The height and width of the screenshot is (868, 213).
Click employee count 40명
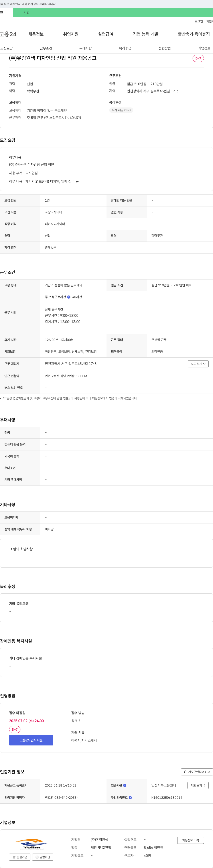[x=147, y=856]
